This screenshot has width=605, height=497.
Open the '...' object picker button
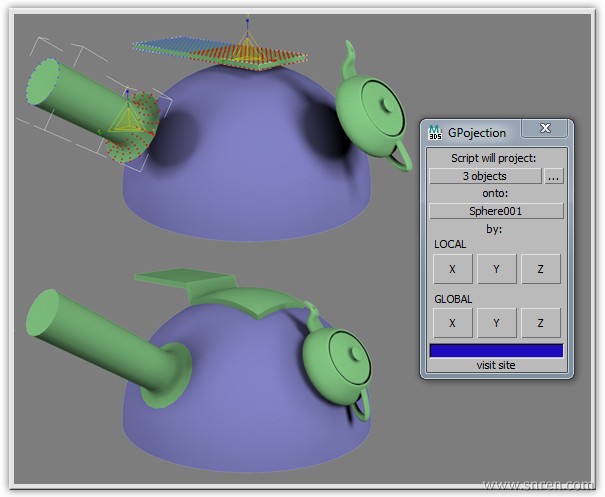point(554,176)
